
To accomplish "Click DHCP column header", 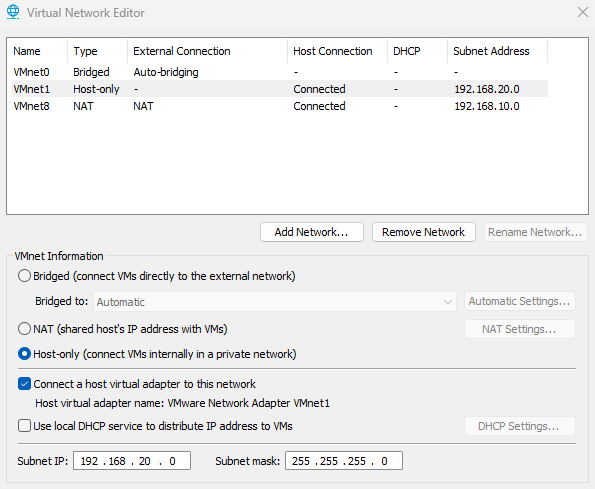I will [417, 51].
